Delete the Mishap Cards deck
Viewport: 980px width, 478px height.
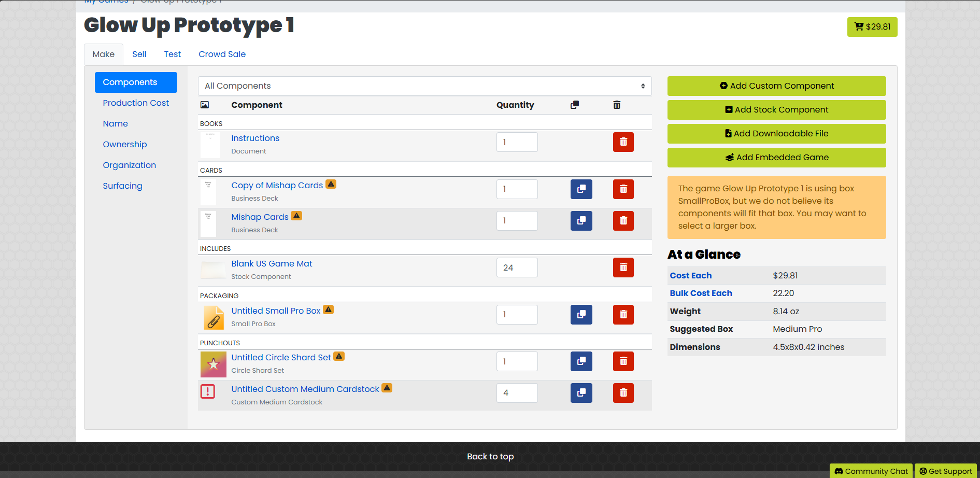(623, 221)
